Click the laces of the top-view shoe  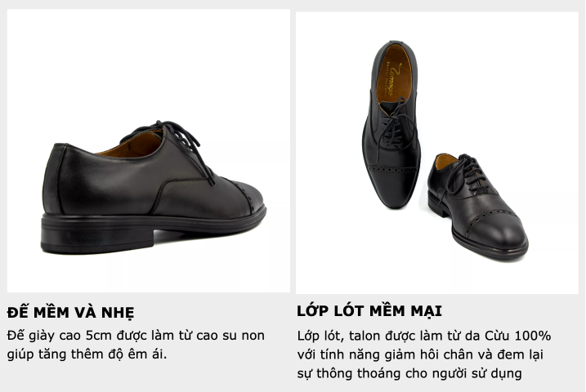pos(393,125)
